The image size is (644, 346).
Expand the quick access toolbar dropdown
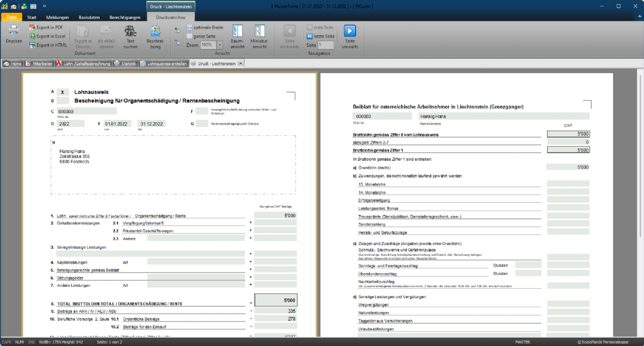point(44,7)
